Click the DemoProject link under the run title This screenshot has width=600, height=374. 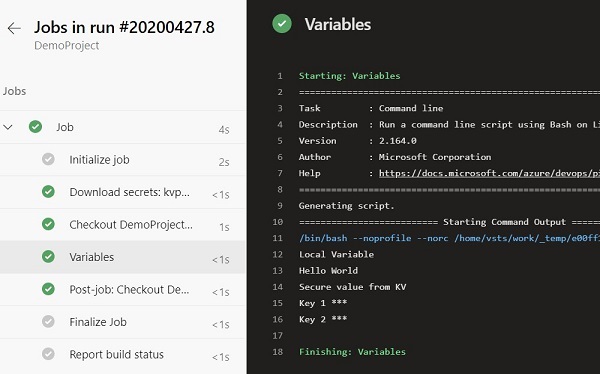[67, 46]
